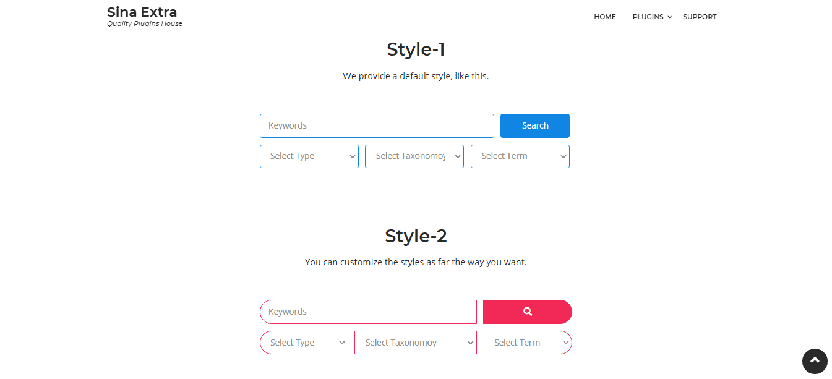
Task: Click the Quality Plugins House tagline
Action: pos(144,24)
